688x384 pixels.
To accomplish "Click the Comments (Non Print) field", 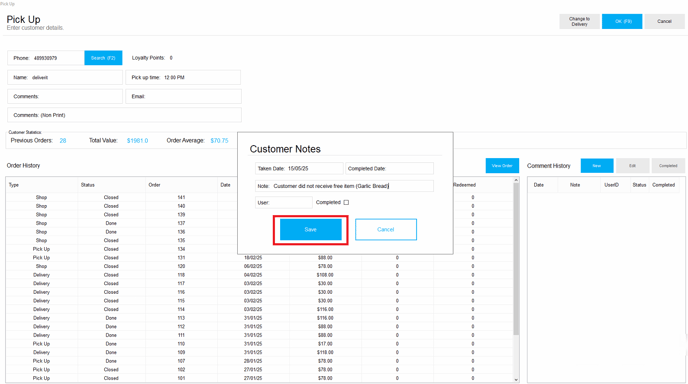I will pos(124,115).
